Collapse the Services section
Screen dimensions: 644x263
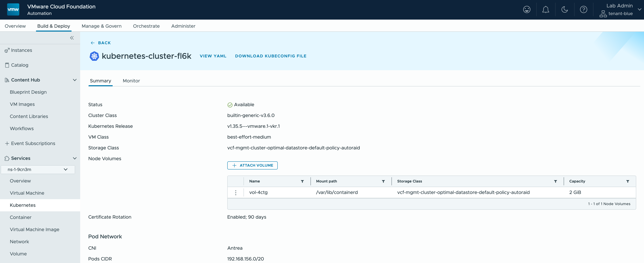click(75, 158)
